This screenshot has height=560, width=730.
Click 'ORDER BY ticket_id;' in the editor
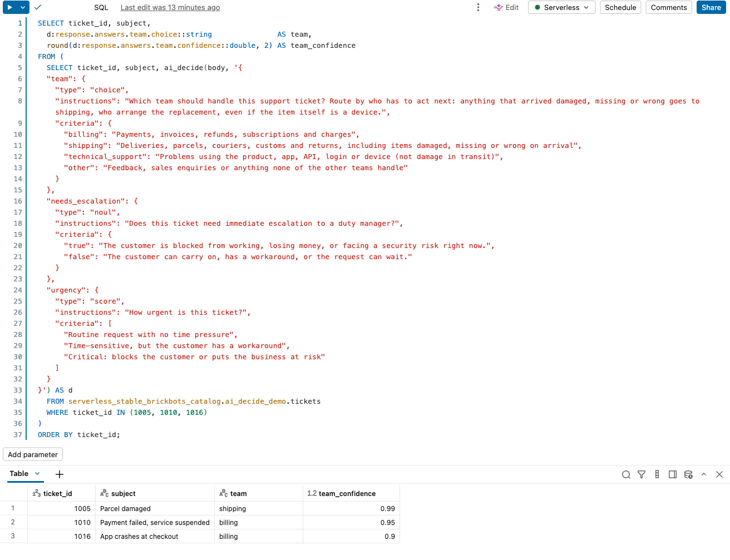[79, 434]
